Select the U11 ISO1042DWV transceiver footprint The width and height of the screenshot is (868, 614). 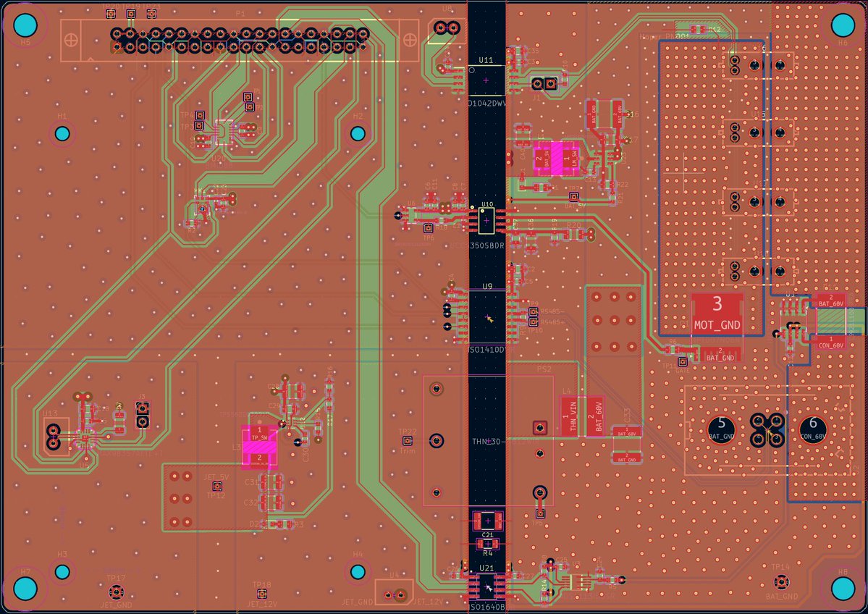click(485, 81)
